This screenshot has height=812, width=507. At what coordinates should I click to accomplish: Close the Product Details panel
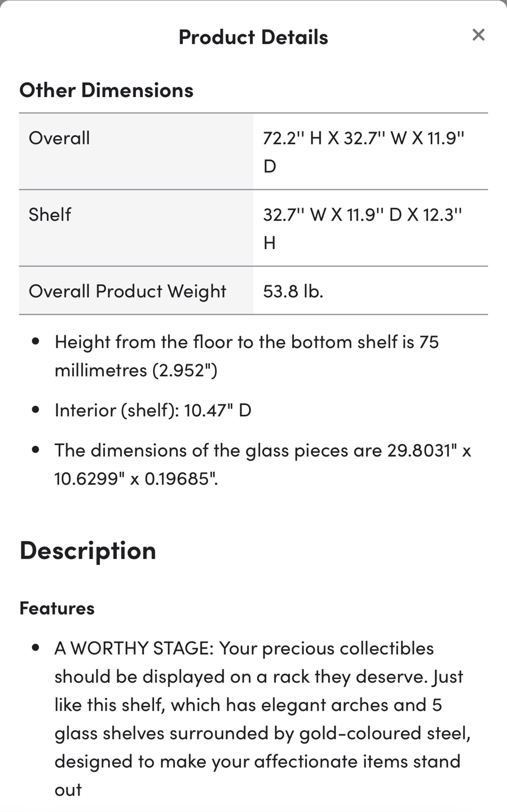(x=478, y=35)
